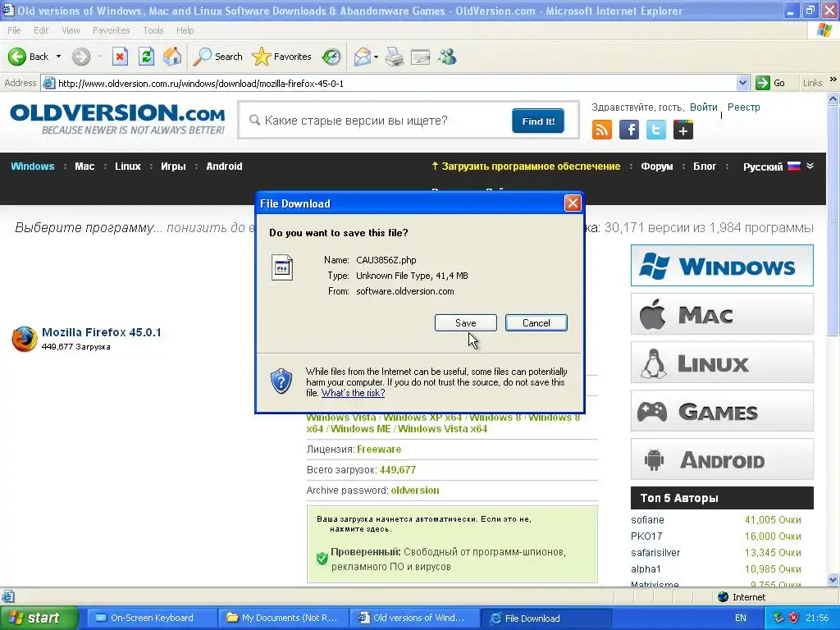This screenshot has height=630, width=840.
Task: Click the Go button next to address
Action: pos(770,83)
